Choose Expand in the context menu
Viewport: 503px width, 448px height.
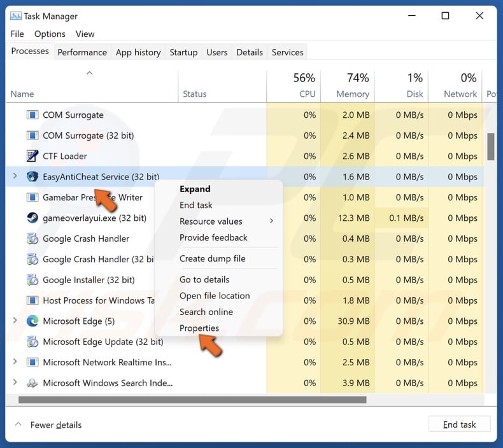pos(219,189)
